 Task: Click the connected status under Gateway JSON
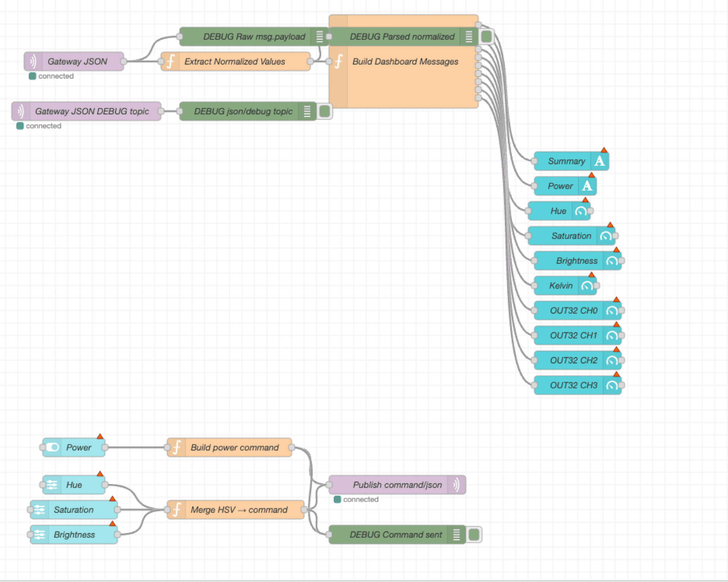click(51, 76)
